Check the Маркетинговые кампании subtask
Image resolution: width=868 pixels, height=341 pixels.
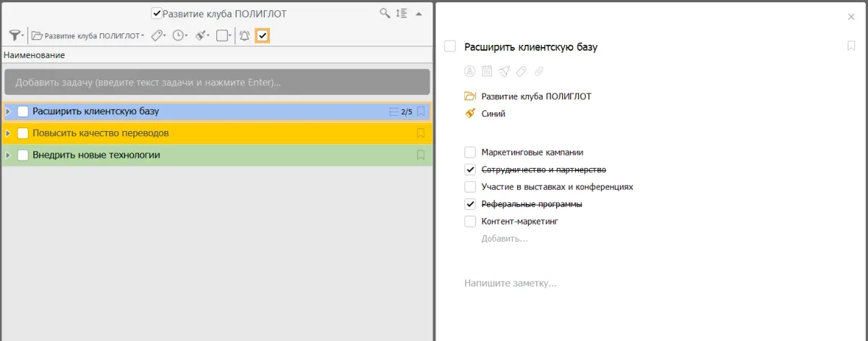pos(470,153)
